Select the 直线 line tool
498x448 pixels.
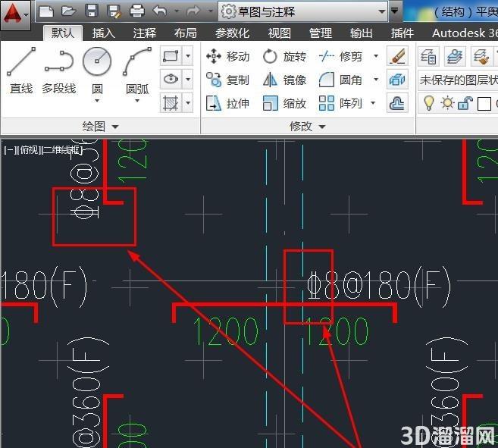[x=21, y=70]
